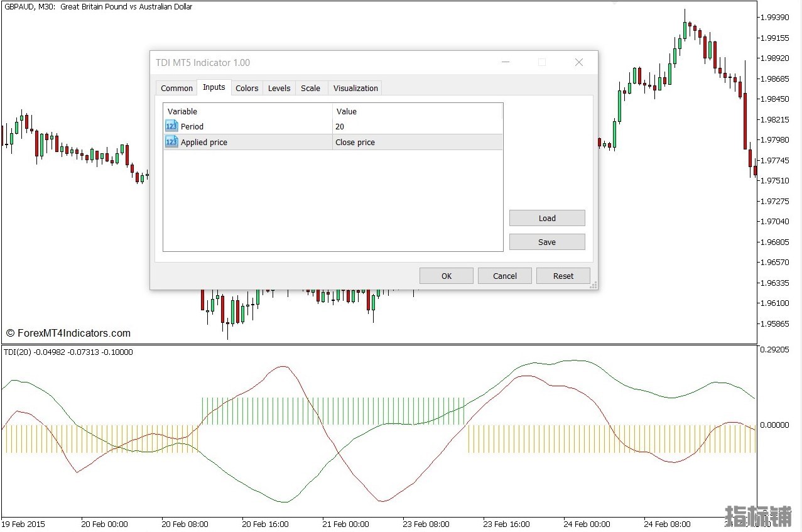Click the GBPAUD, M30 chart title

click(98, 6)
